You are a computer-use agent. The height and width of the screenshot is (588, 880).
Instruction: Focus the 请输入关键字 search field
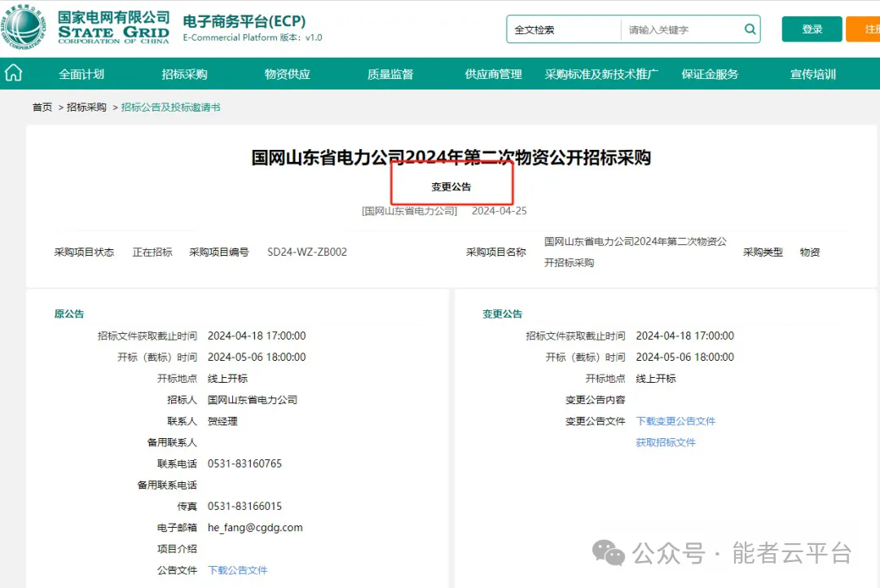(682, 30)
